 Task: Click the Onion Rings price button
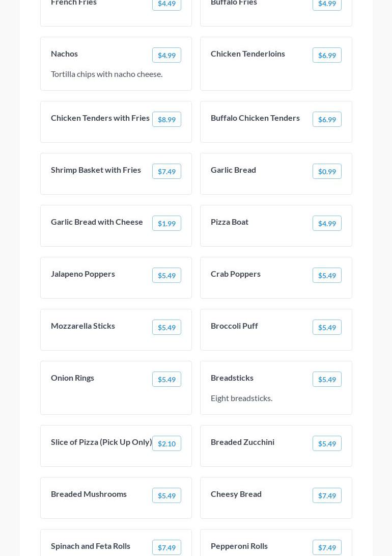[166, 379]
